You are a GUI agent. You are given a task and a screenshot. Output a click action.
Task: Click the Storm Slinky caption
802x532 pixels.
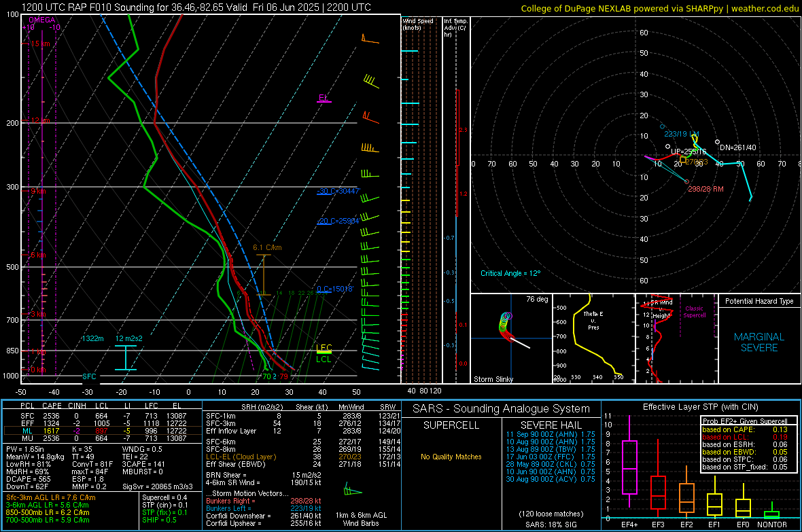(x=493, y=379)
